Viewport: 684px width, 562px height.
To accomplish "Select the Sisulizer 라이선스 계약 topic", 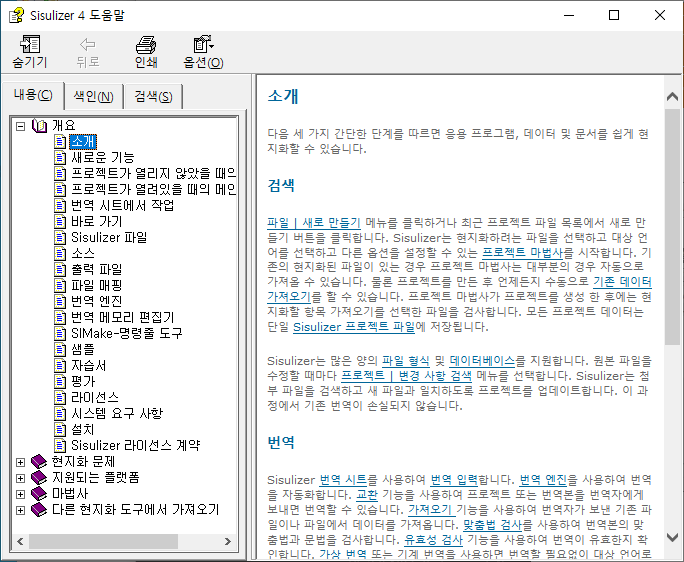I will (x=136, y=445).
